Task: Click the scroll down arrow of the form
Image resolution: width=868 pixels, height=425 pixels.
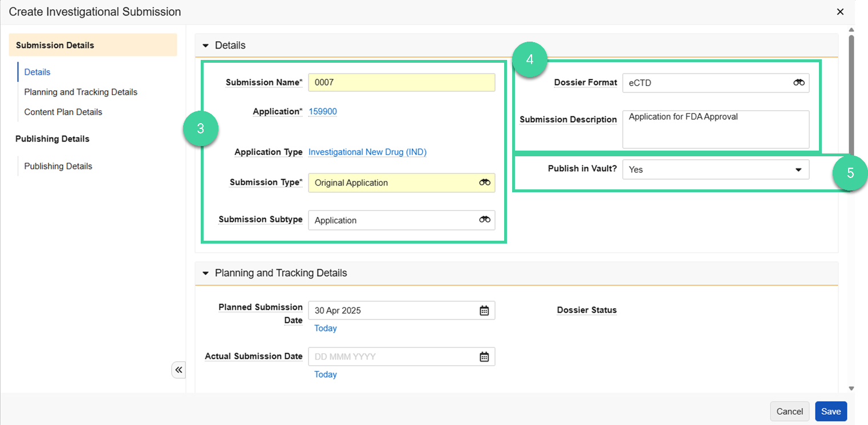Action: coord(851,388)
